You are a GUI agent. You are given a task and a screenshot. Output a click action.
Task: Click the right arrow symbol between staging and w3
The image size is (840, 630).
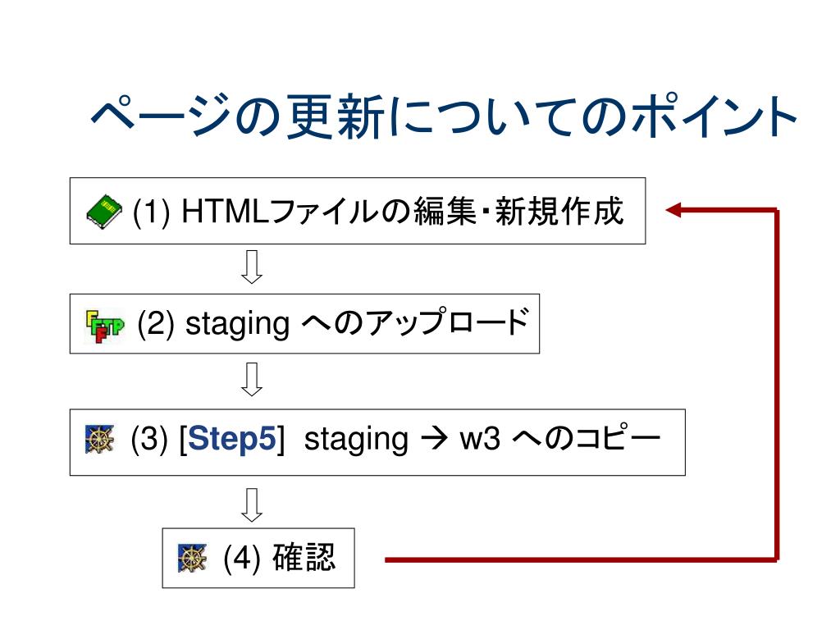(x=434, y=440)
